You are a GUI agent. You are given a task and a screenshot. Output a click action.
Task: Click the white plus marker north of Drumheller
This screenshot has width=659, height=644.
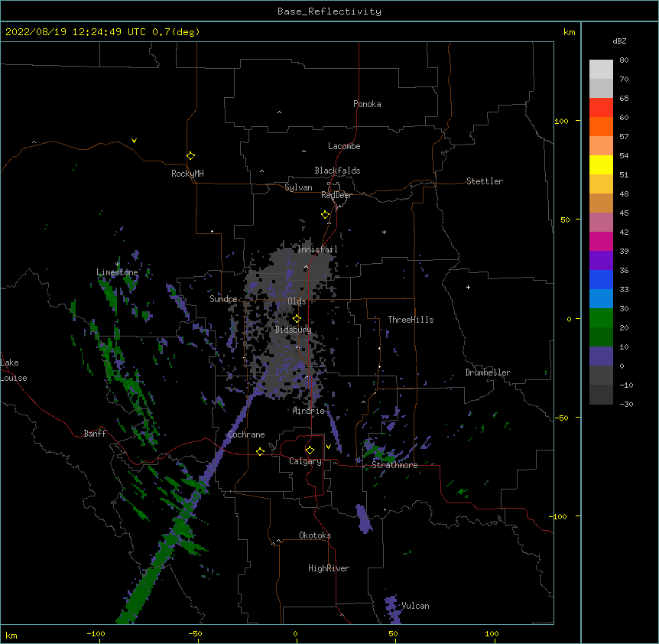point(468,287)
